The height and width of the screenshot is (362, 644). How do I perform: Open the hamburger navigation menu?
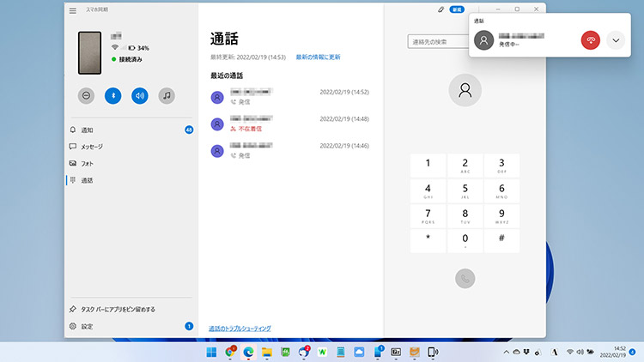tap(73, 10)
